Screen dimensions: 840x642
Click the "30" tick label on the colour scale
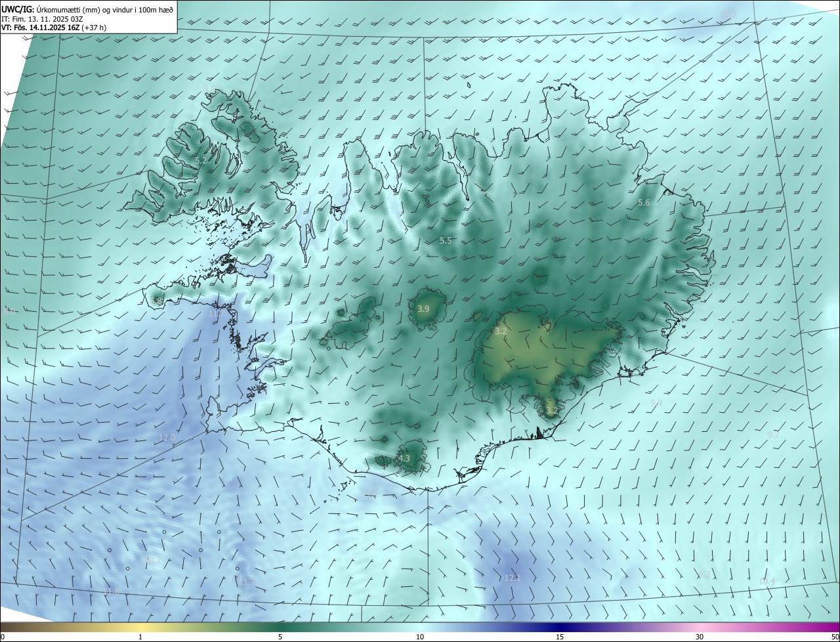coord(700,637)
